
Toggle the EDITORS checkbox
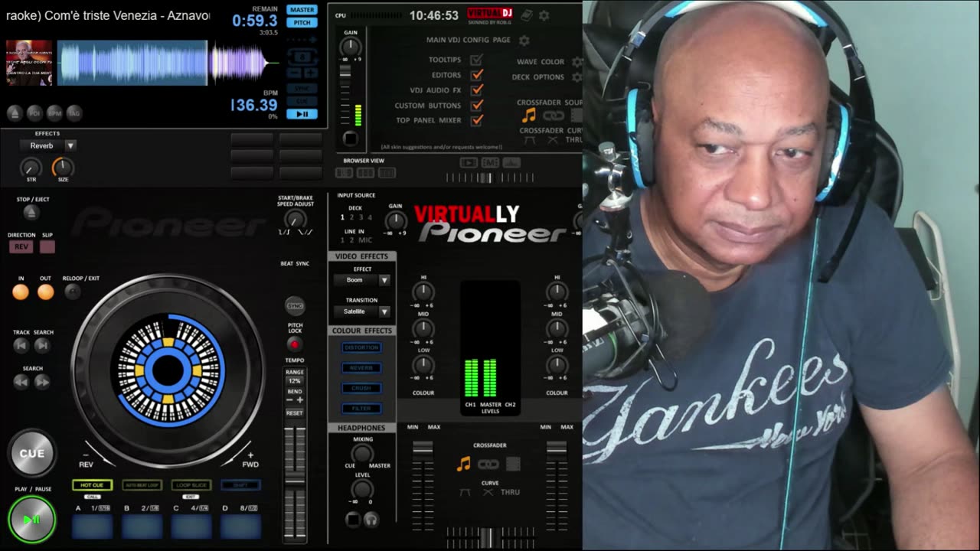[x=476, y=75]
